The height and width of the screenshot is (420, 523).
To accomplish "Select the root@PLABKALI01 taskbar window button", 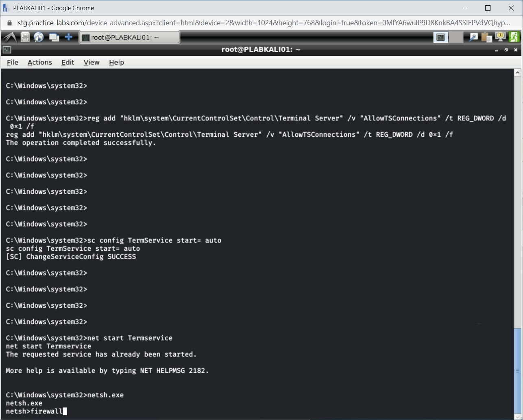I will point(129,37).
